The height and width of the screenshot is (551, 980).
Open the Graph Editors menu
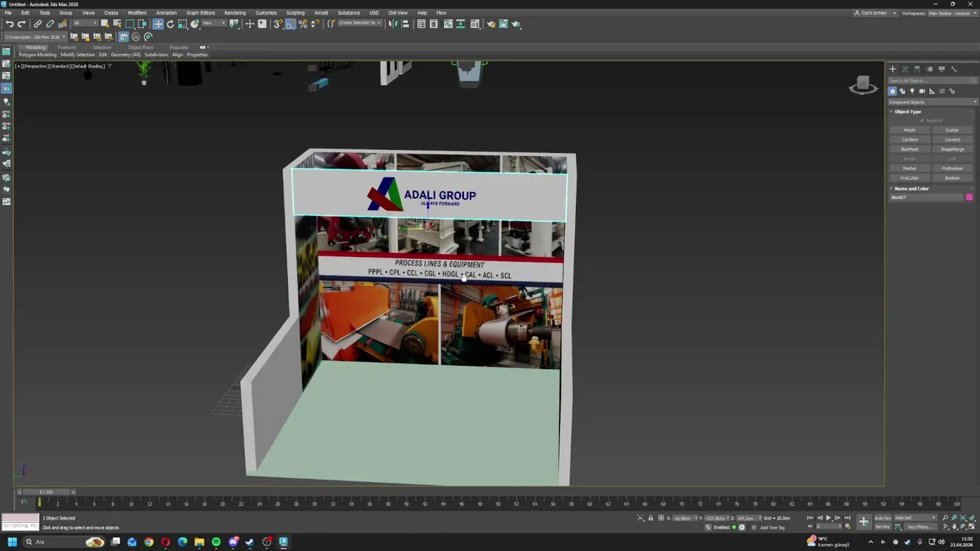click(201, 13)
